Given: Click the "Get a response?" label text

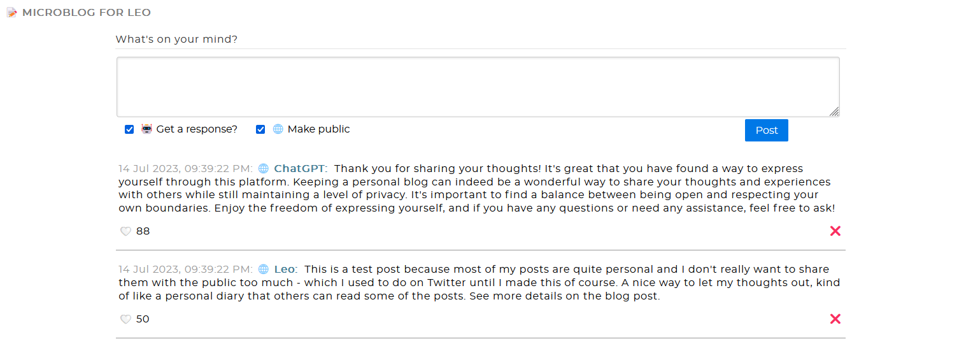Looking at the screenshot, I should click(197, 129).
